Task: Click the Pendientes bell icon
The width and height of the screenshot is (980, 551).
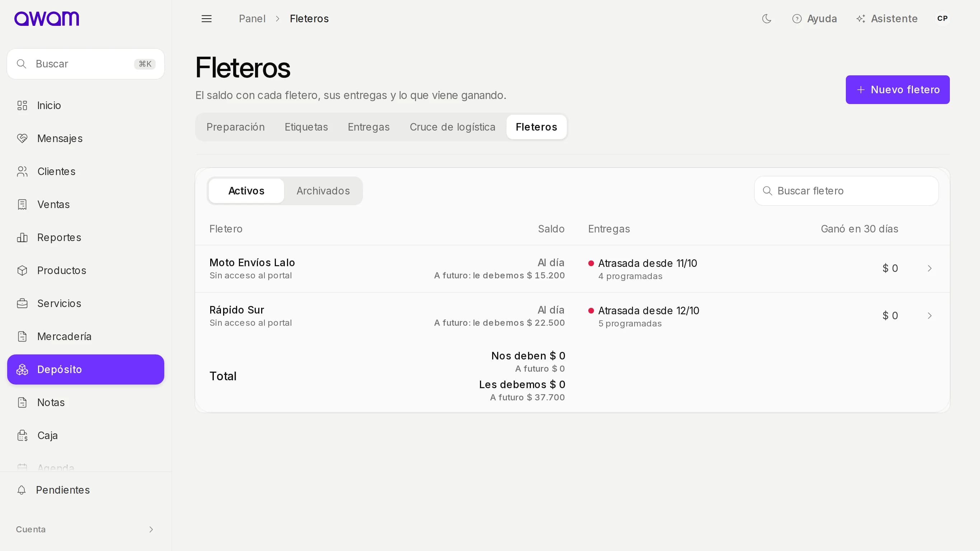Action: (x=22, y=490)
